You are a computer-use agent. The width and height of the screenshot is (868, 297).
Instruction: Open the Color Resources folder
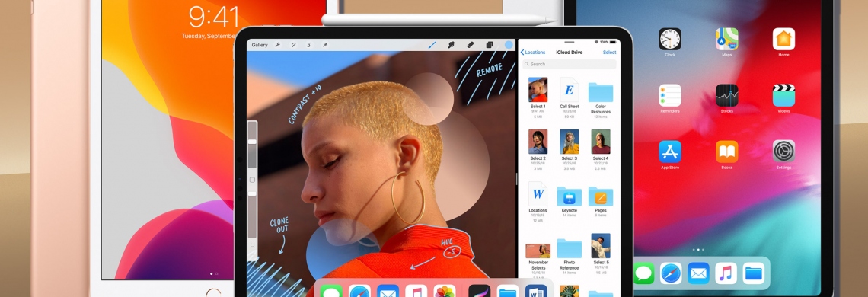tap(600, 97)
